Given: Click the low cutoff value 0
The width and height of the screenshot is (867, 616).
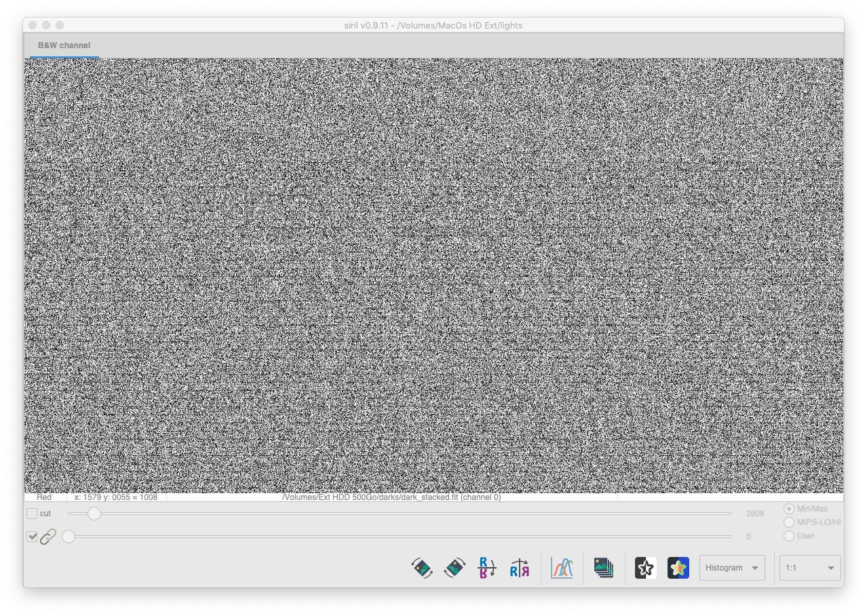Looking at the screenshot, I should pos(748,537).
